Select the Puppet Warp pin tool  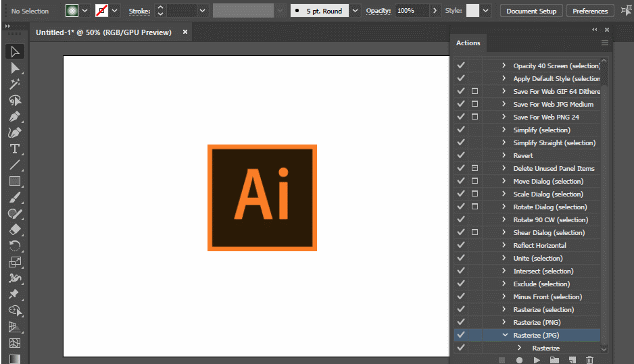(x=15, y=294)
